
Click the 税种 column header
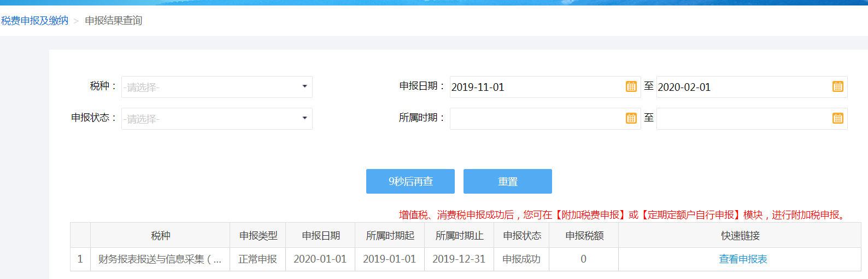coord(160,235)
